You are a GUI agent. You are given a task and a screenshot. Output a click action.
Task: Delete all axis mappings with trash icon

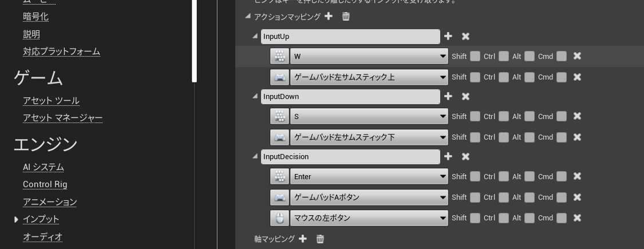(x=321, y=239)
